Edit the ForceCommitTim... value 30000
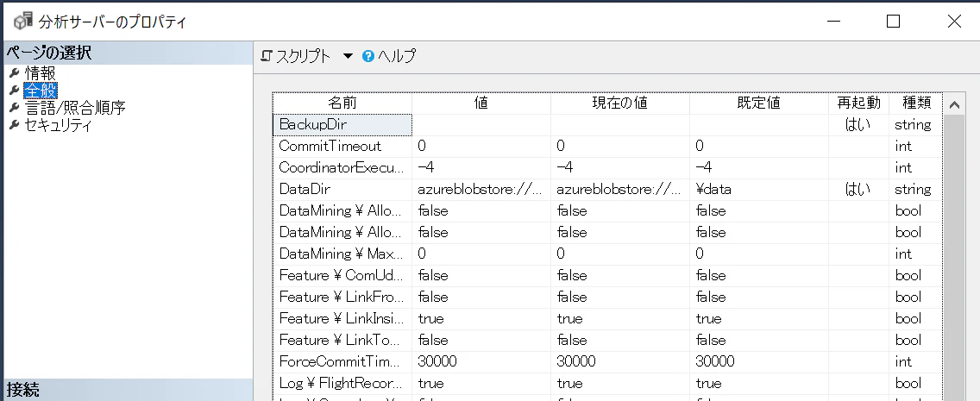This screenshot has height=401, width=980. 481,361
